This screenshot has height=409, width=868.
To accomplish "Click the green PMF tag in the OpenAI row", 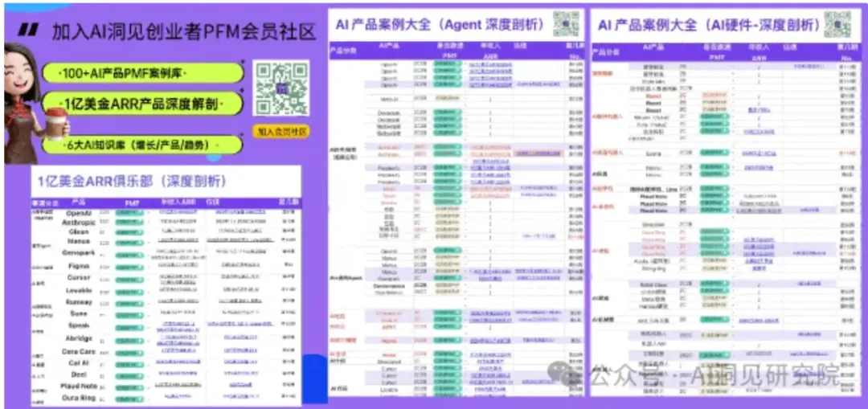I will tap(129, 212).
